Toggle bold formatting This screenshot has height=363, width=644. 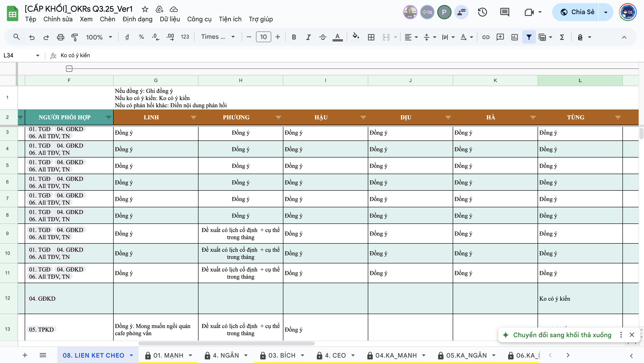294,37
